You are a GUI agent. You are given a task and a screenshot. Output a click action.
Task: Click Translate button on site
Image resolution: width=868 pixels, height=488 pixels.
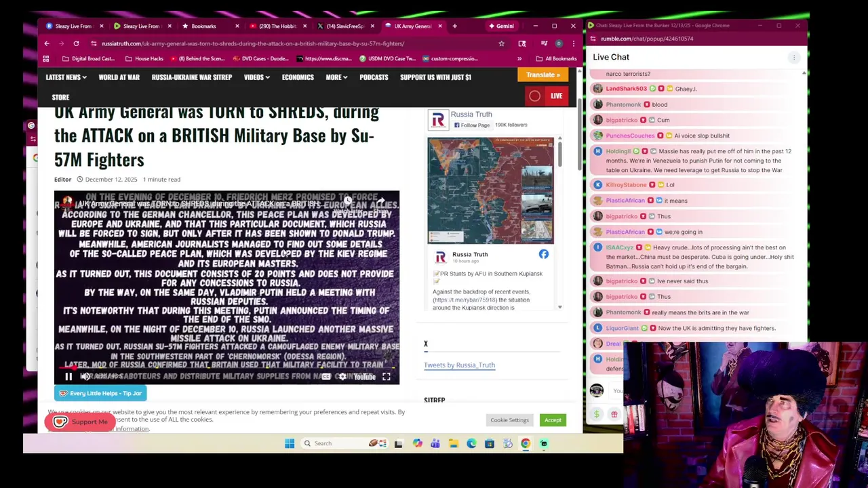click(x=543, y=75)
